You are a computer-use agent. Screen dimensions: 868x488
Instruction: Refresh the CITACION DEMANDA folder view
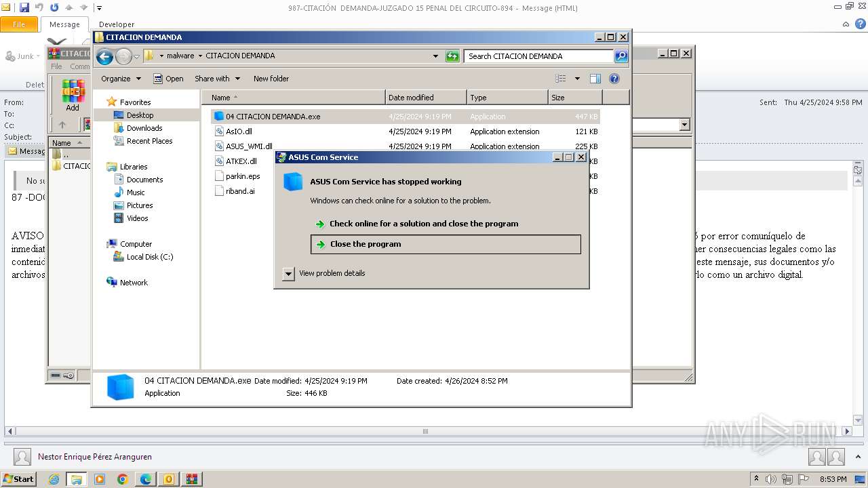pos(452,56)
